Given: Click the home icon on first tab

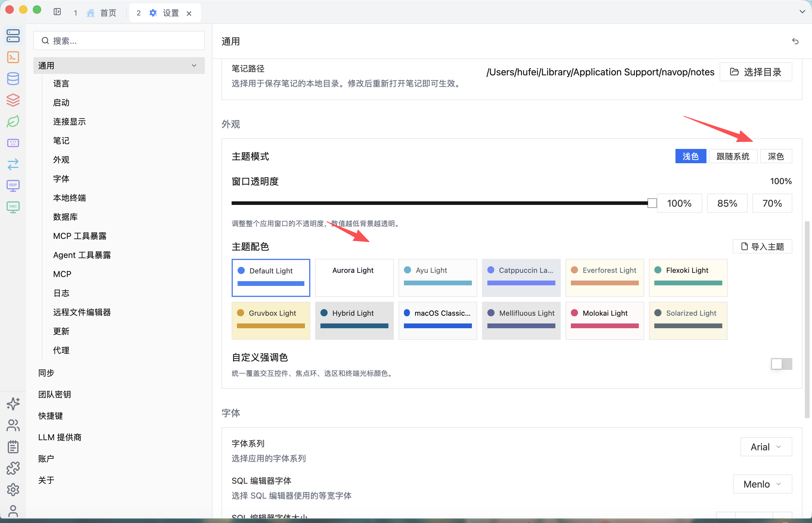Looking at the screenshot, I should (x=90, y=13).
